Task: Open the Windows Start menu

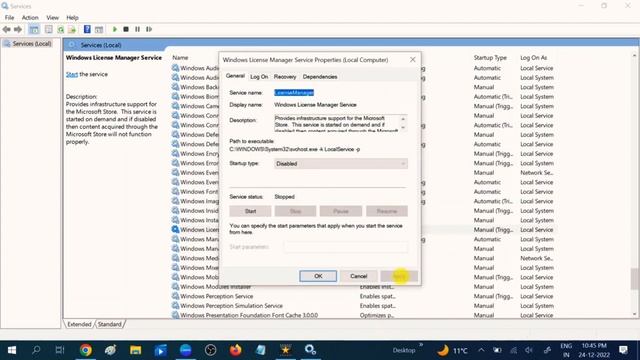Action: (12, 350)
